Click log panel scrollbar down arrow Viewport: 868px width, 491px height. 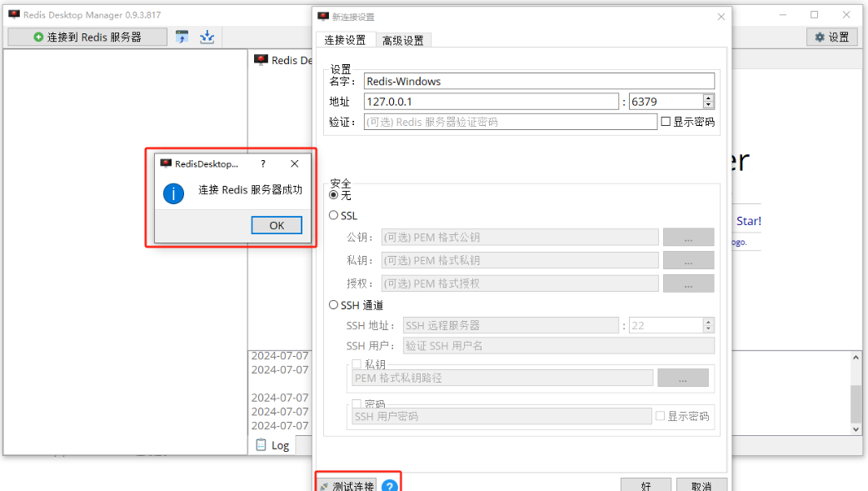(x=856, y=429)
